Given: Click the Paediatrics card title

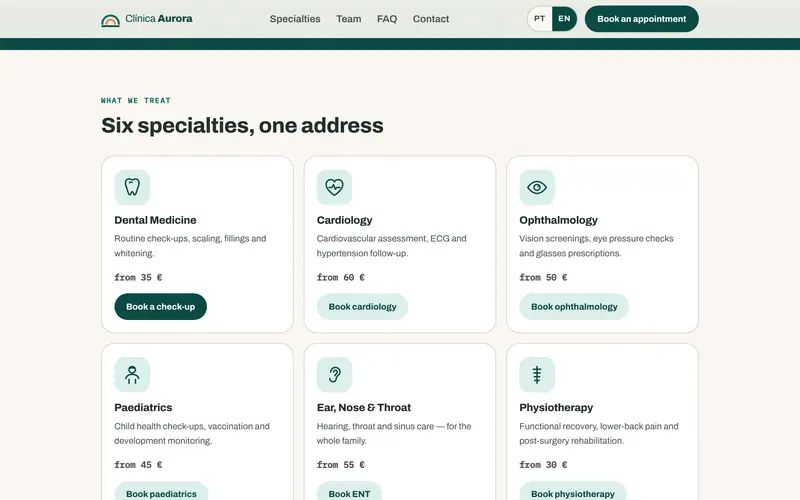Looking at the screenshot, I should tap(143, 407).
